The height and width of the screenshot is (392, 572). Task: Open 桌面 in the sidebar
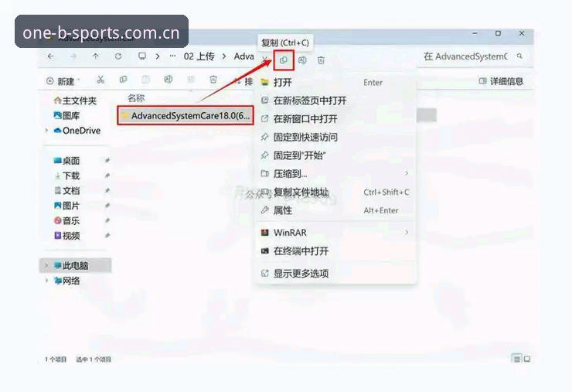[x=66, y=161]
